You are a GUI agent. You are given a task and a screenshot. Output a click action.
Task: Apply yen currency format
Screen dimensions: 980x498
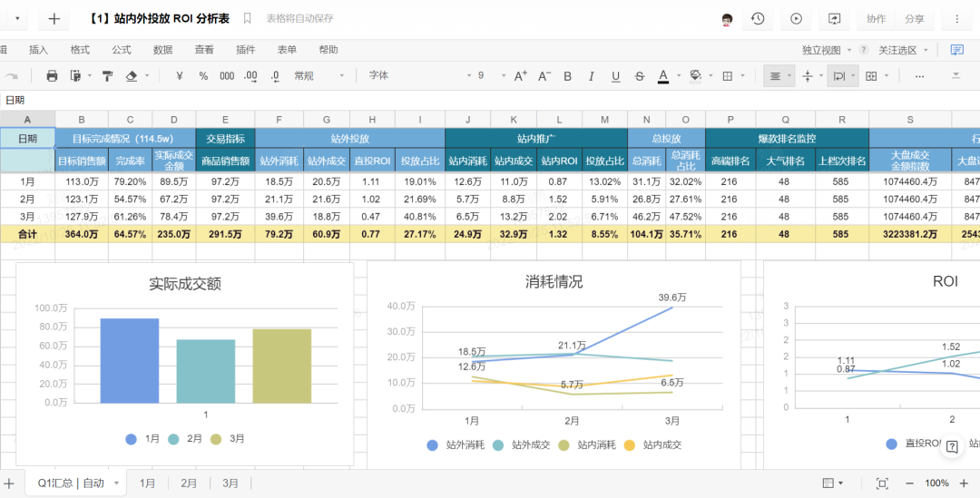[x=180, y=75]
